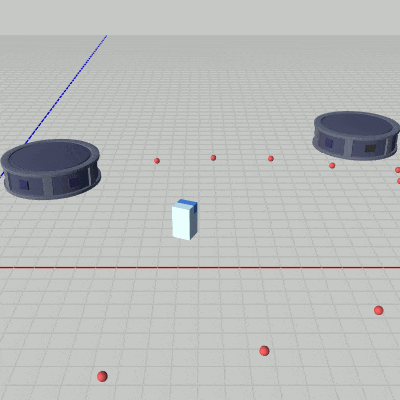Click the right blue square window on the left platform
This screenshot has width=400, height=400.
[x=74, y=183]
